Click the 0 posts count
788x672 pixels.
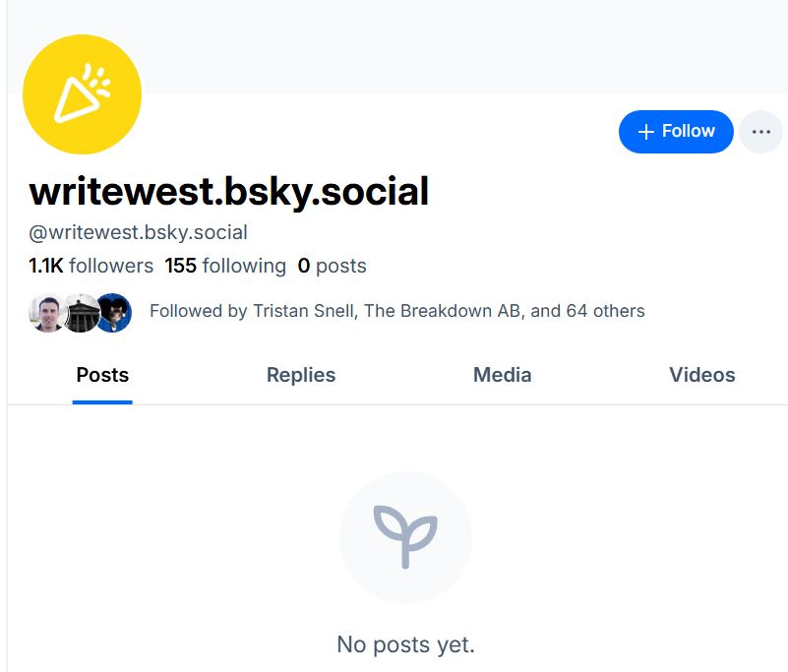[x=332, y=266]
